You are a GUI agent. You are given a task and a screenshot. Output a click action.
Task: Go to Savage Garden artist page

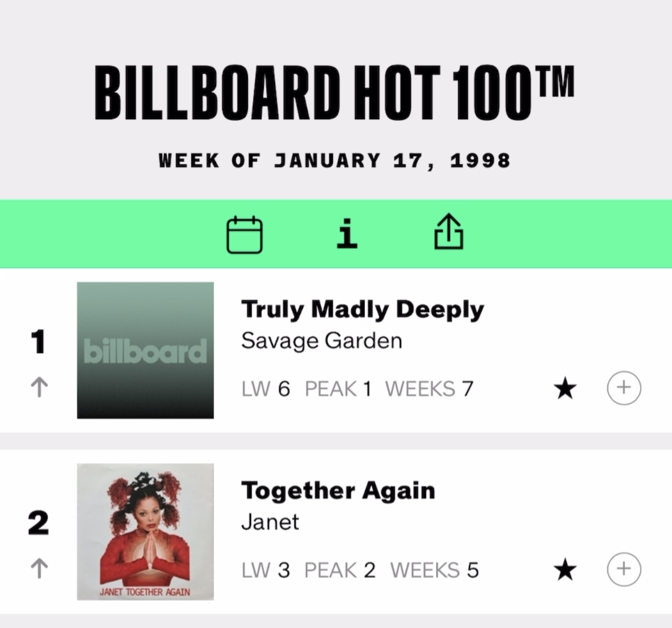(x=321, y=341)
